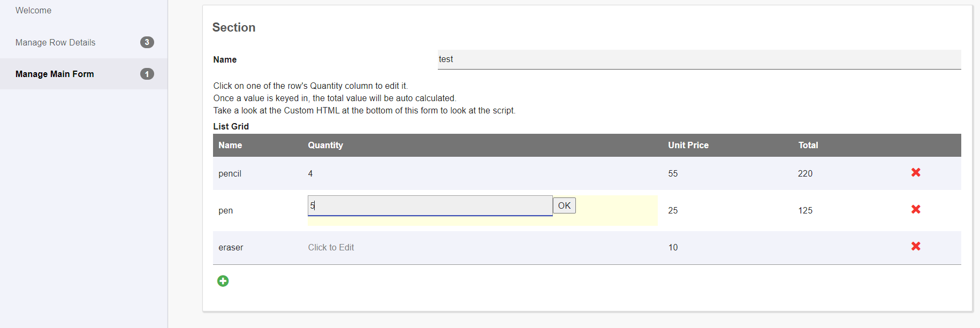Click the Total column header
Image resolution: width=980 pixels, height=328 pixels.
point(808,145)
